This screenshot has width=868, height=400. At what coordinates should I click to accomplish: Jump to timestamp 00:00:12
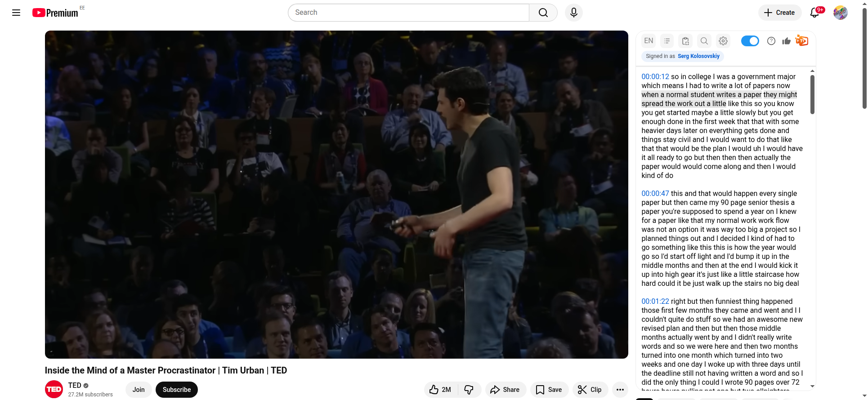pos(655,76)
